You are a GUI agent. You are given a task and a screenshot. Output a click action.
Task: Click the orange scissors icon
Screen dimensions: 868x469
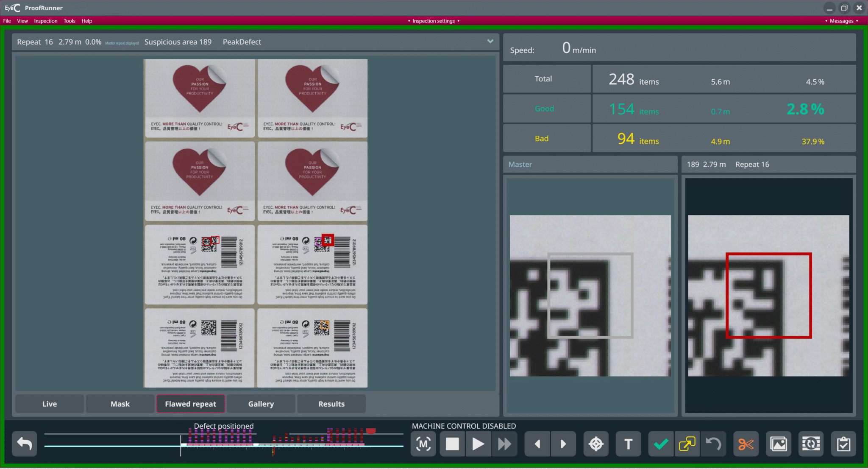[746, 444]
